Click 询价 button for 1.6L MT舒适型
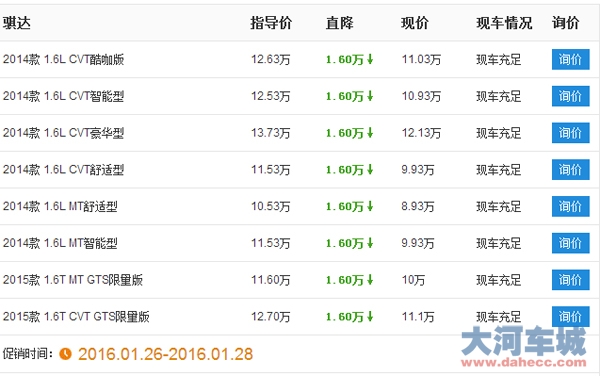This screenshot has height=376, width=600. point(570,206)
